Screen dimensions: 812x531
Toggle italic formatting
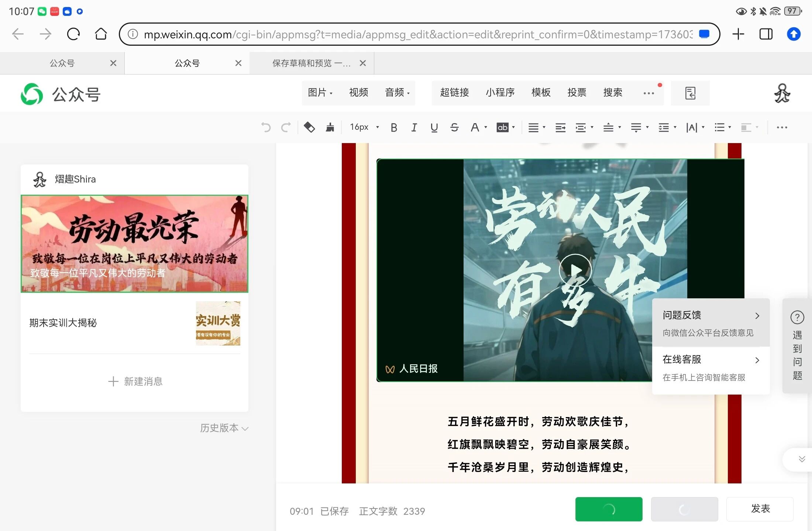[x=414, y=128]
